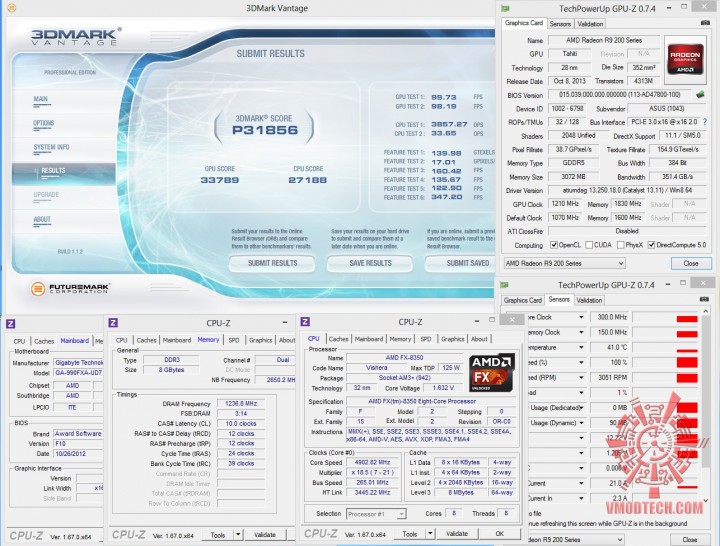Click scroll-up arrow in GPU-Z Sensors list
This screenshot has width=720, height=546.
[705, 312]
